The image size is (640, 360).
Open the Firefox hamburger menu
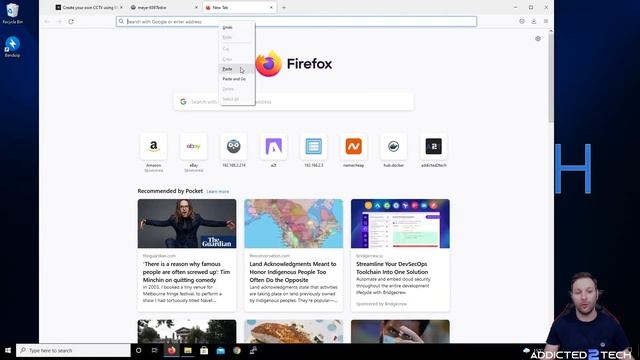pos(546,21)
